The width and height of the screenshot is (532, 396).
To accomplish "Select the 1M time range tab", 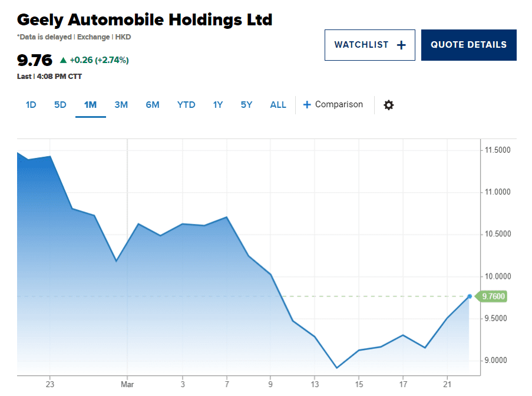I will click(90, 105).
